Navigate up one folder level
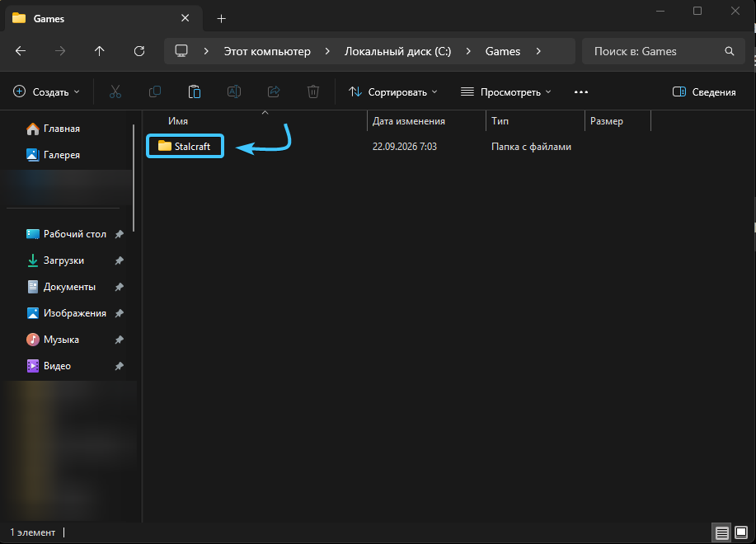Screen dimensions: 756x544 tap(99, 51)
